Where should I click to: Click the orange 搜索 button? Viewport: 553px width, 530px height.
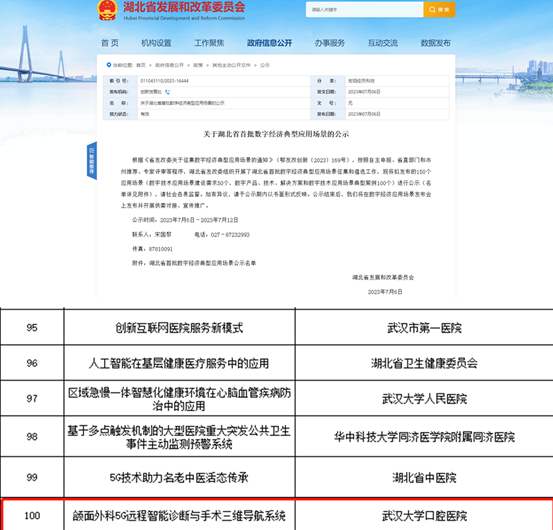pos(439,10)
